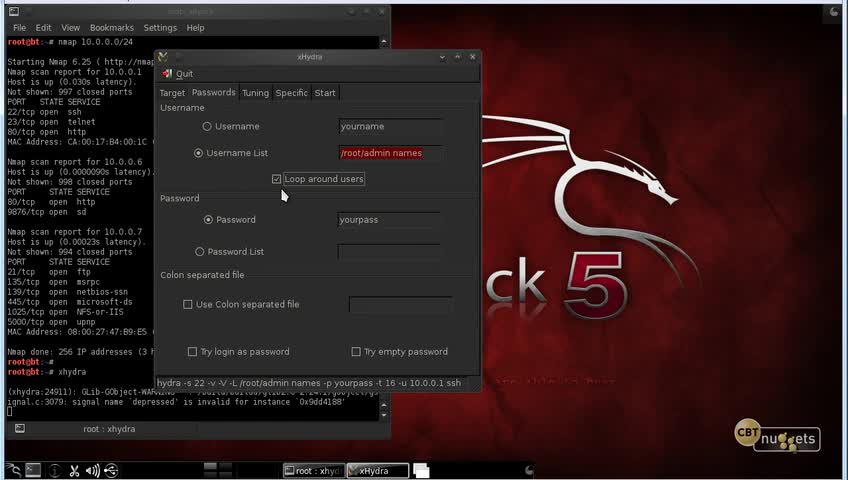Viewport: 848px width, 480px height.
Task: Select the Username List radio button
Action: (x=198, y=154)
